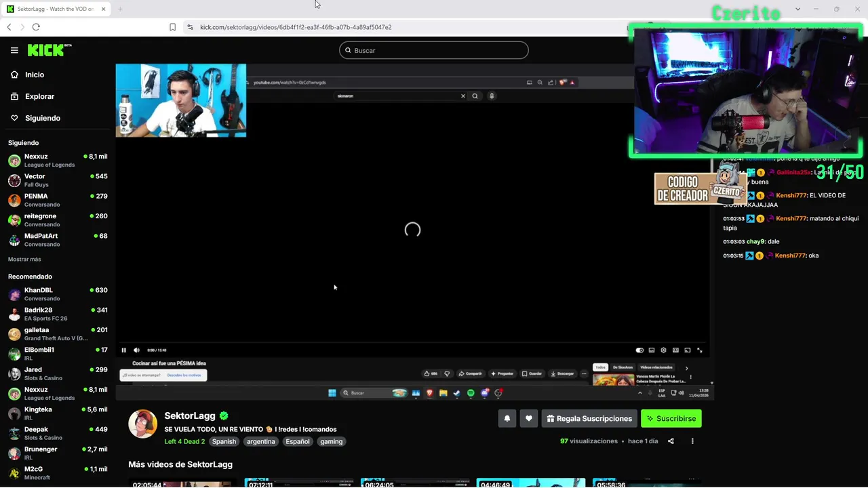The width and height of the screenshot is (868, 488).
Task: Click the kick.com address bar URL
Action: (296, 27)
